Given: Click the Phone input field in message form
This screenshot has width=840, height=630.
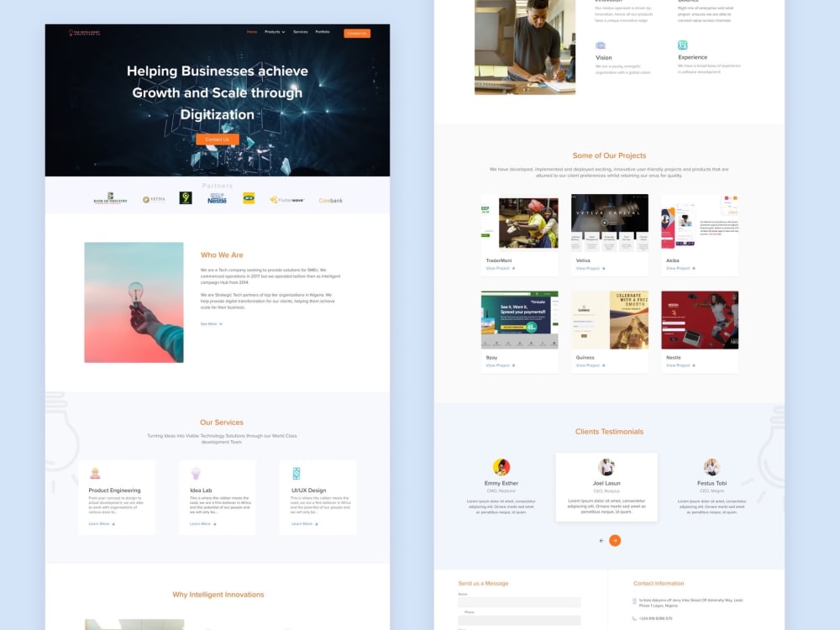Looking at the screenshot, I should (519, 621).
